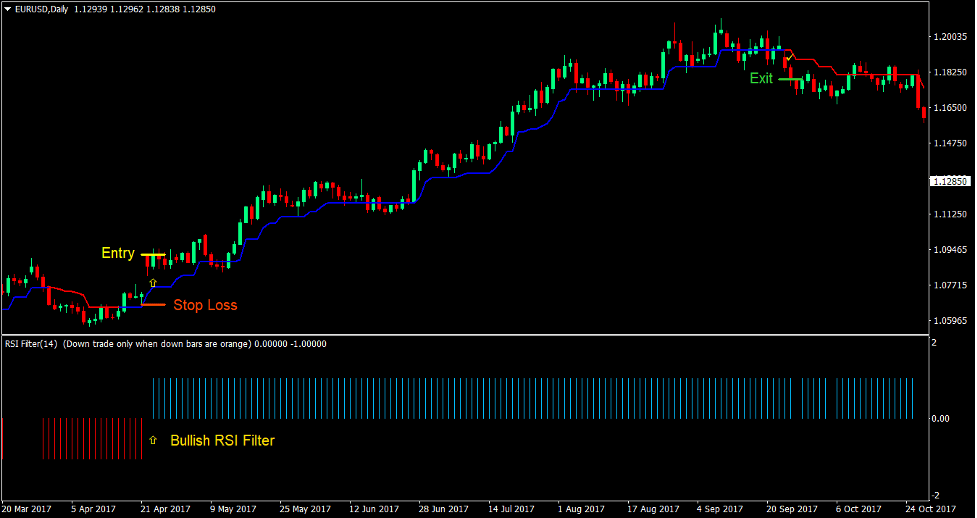Click the 1.20035 price scale label
Screen dimensions: 977x518
click(x=950, y=37)
